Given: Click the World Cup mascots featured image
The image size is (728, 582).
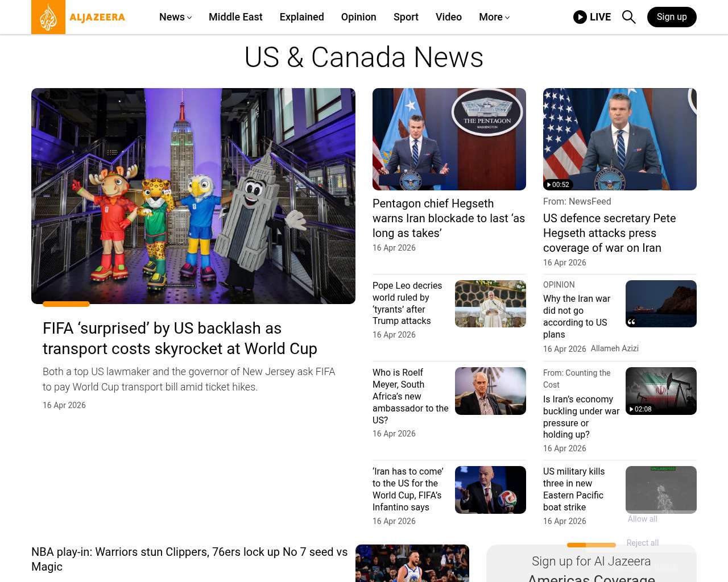Looking at the screenshot, I should [x=193, y=196].
